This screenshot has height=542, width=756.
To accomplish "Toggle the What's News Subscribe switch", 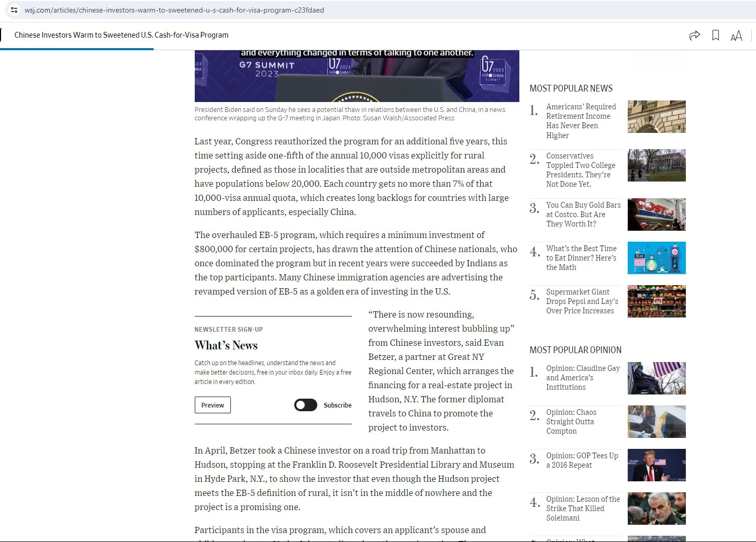I will click(x=306, y=405).
